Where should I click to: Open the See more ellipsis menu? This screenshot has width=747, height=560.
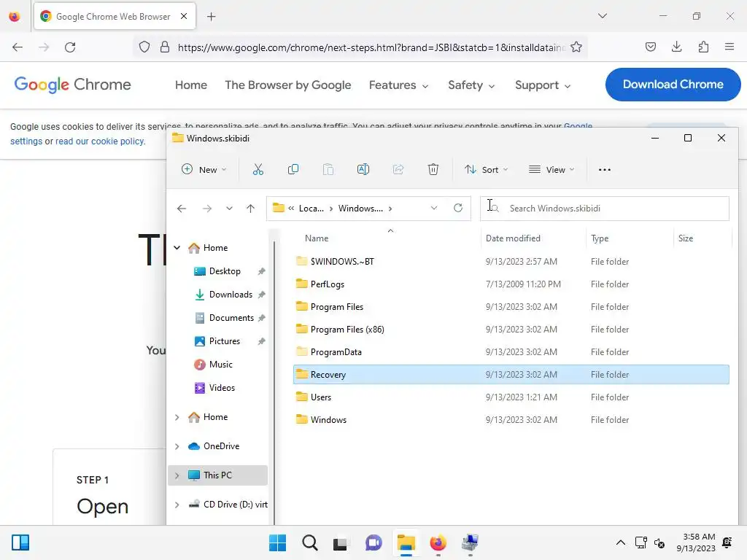click(x=605, y=169)
